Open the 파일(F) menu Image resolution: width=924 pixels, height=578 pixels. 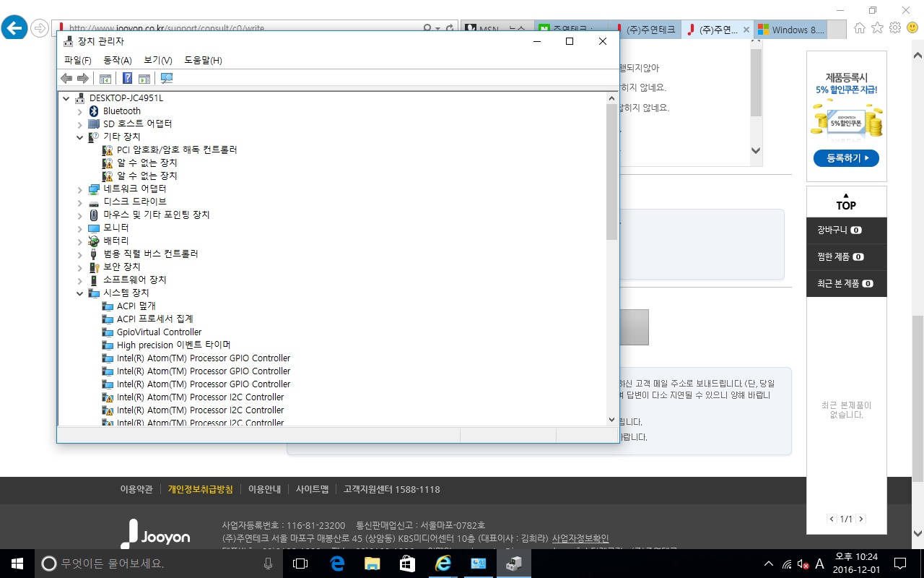point(78,60)
